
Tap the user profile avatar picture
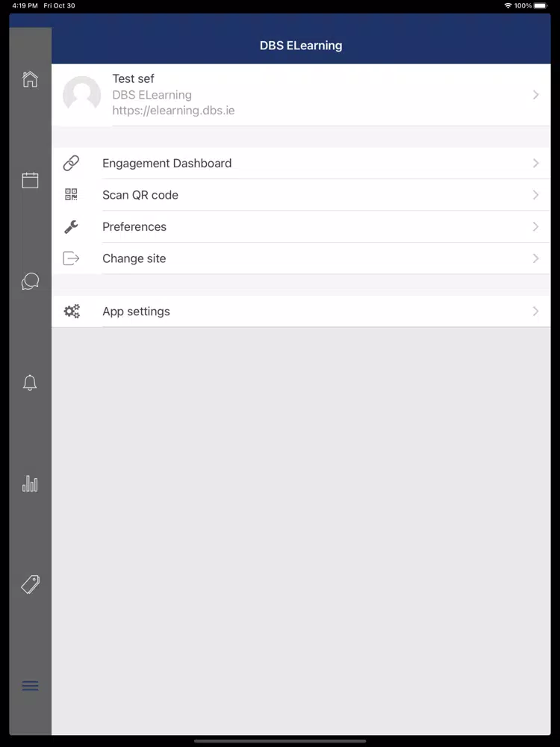[82, 95]
